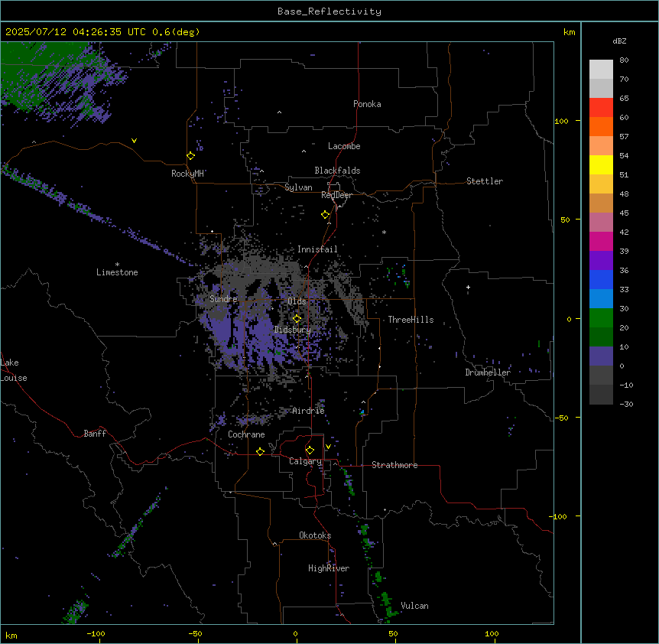
Task: Click the white plus marker northwest of Drumheller
Action: pos(468,287)
